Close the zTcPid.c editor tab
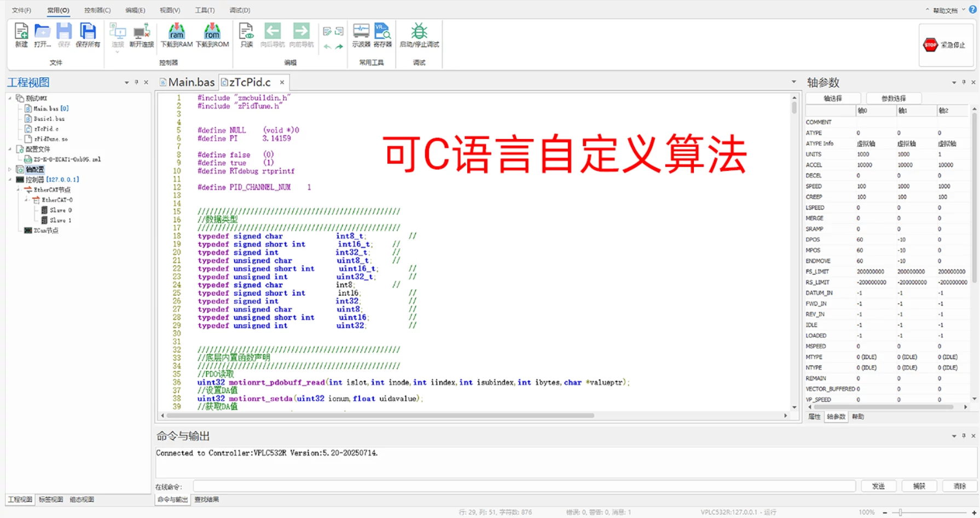The height and width of the screenshot is (518, 980). pos(282,82)
